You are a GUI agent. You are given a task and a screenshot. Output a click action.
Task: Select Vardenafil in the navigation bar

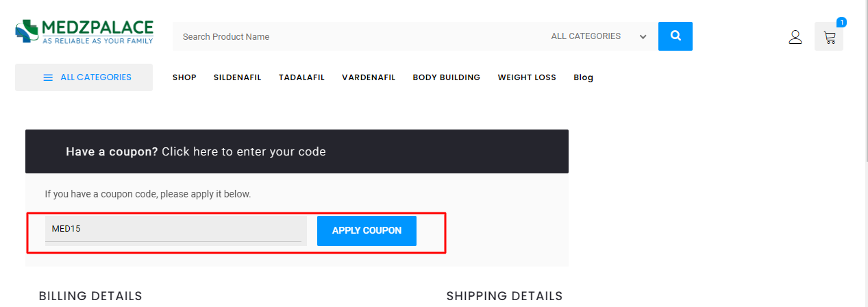tap(369, 77)
